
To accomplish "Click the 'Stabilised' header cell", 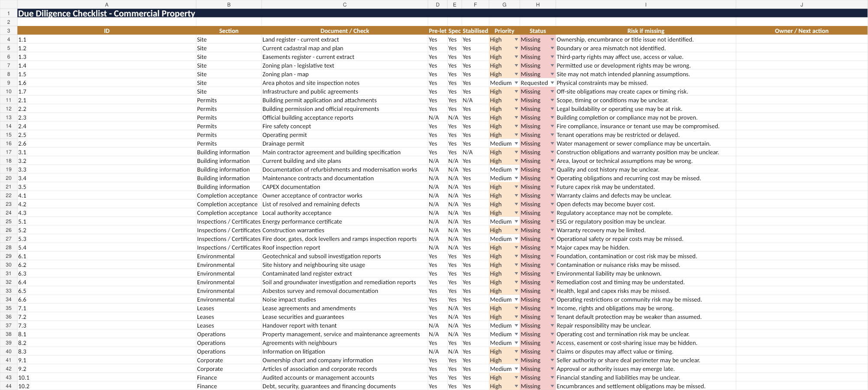I will [x=475, y=31].
